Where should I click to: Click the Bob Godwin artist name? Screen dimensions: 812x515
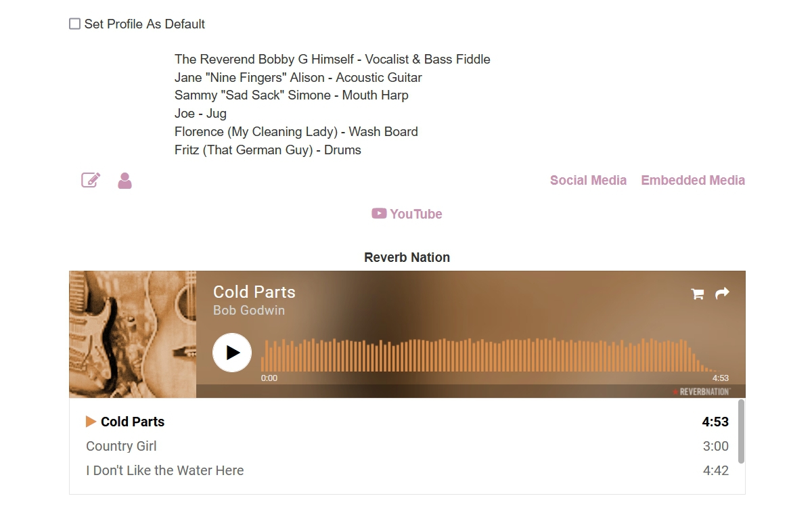click(x=249, y=311)
